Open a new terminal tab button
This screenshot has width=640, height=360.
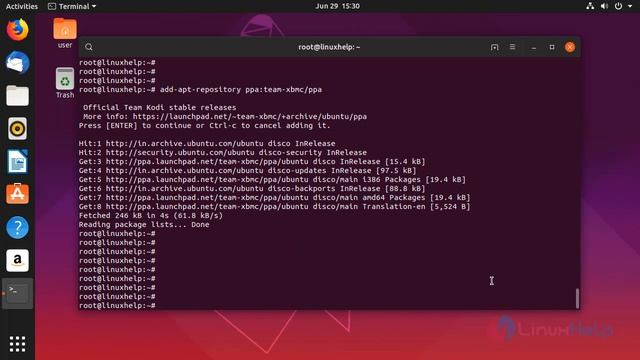pos(494,47)
